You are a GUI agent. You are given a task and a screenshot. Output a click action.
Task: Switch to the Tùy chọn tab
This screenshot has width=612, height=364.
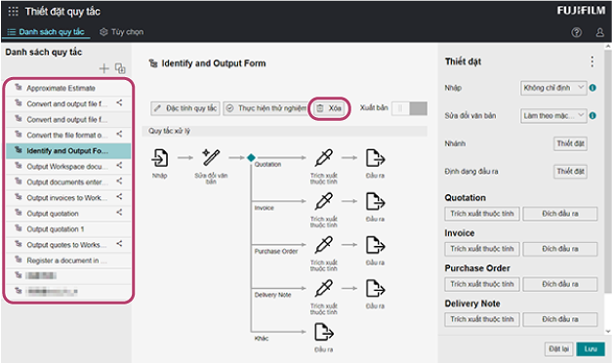(x=121, y=32)
